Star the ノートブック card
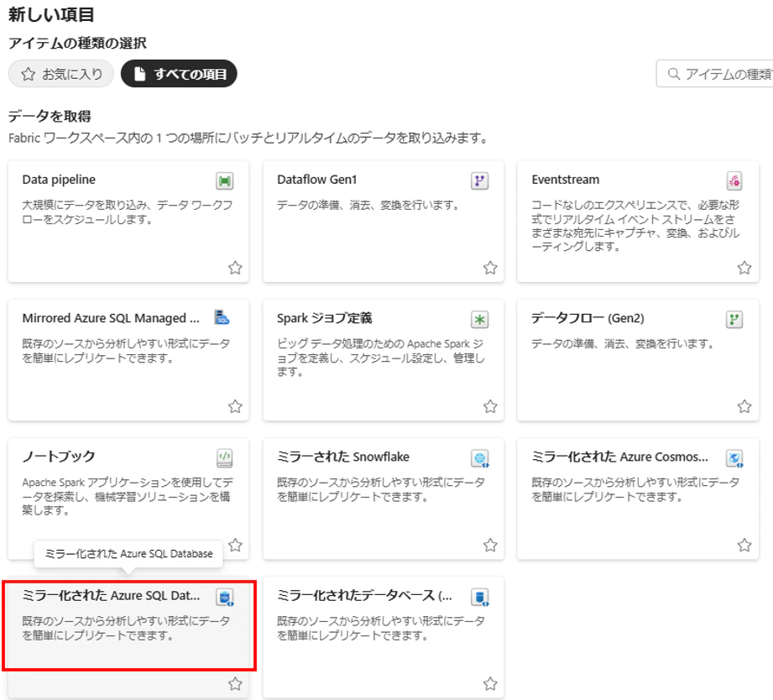Screen dimensions: 773x700 [x=235, y=545]
